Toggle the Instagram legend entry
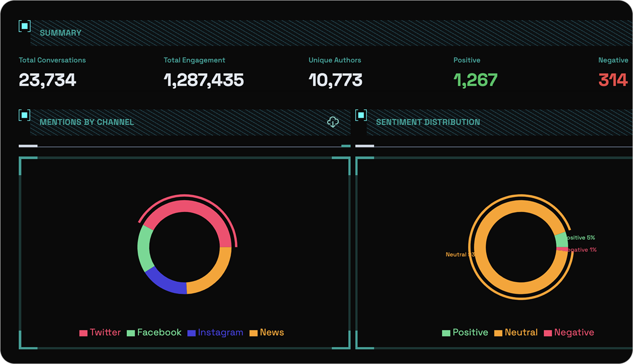 coord(215,332)
